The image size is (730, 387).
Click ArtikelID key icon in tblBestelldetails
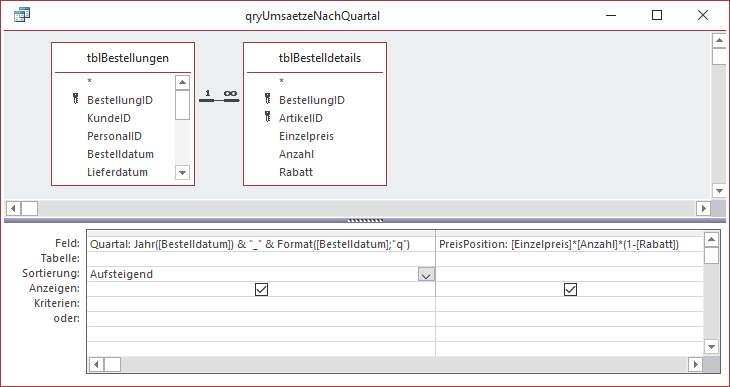(x=267, y=117)
